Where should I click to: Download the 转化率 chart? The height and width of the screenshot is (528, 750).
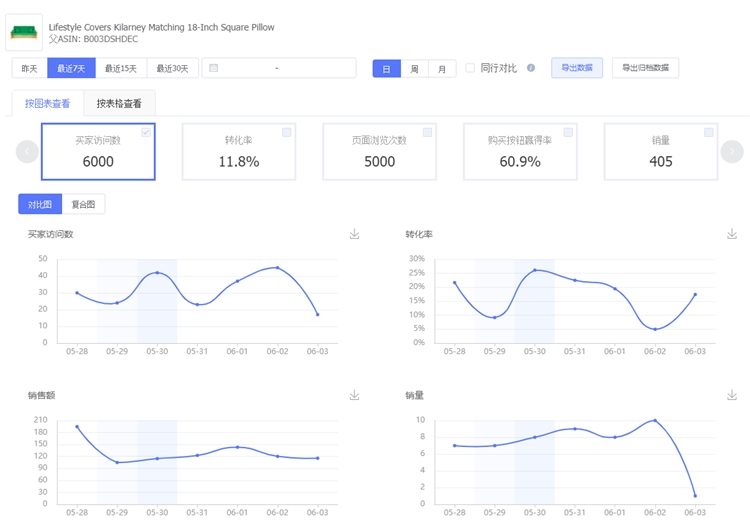point(731,234)
